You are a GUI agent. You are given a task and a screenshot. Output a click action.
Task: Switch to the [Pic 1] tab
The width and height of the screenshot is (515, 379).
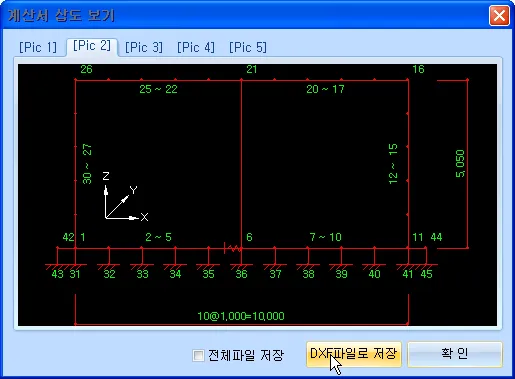pyautogui.click(x=38, y=47)
